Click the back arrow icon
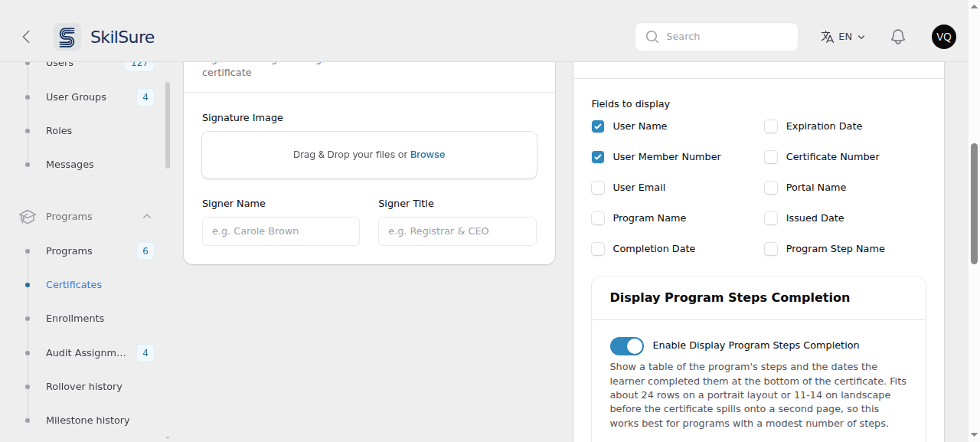This screenshot has height=442, width=980. point(26,37)
